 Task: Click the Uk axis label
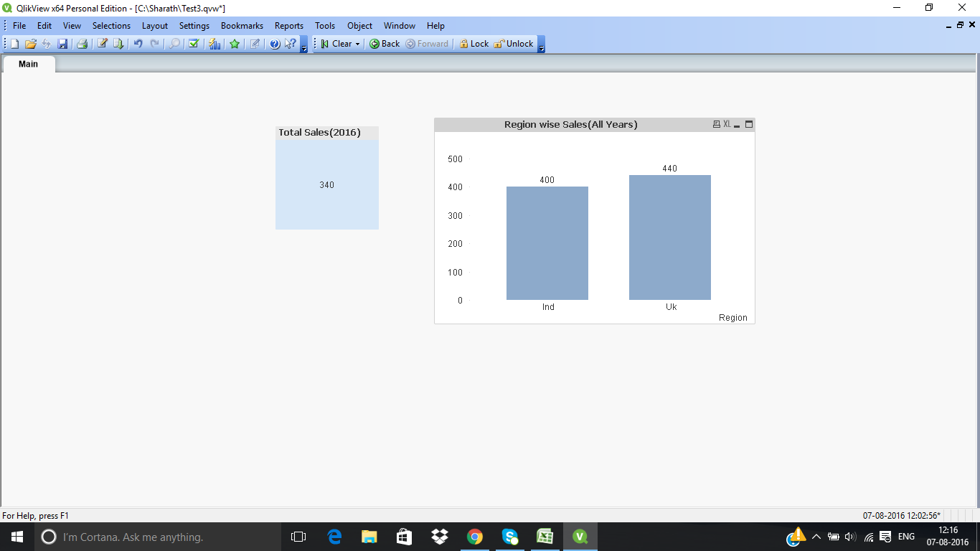(x=672, y=307)
